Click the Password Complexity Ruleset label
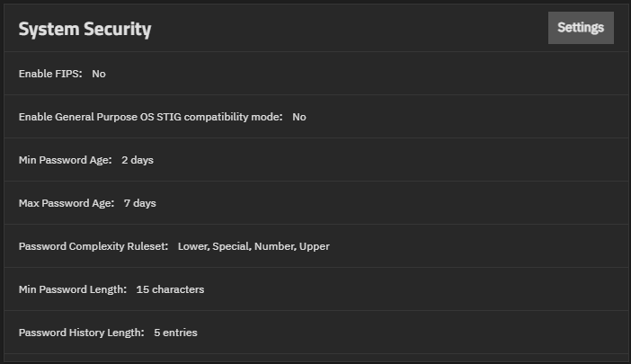 point(93,246)
